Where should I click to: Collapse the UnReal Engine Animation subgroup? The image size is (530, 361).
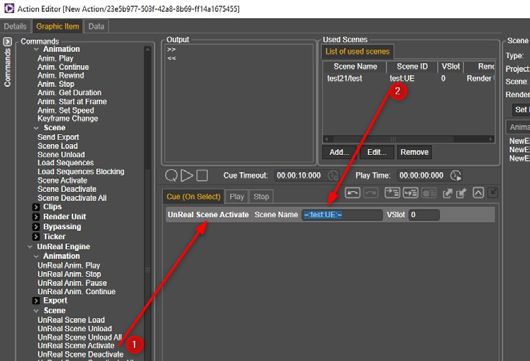click(x=36, y=257)
